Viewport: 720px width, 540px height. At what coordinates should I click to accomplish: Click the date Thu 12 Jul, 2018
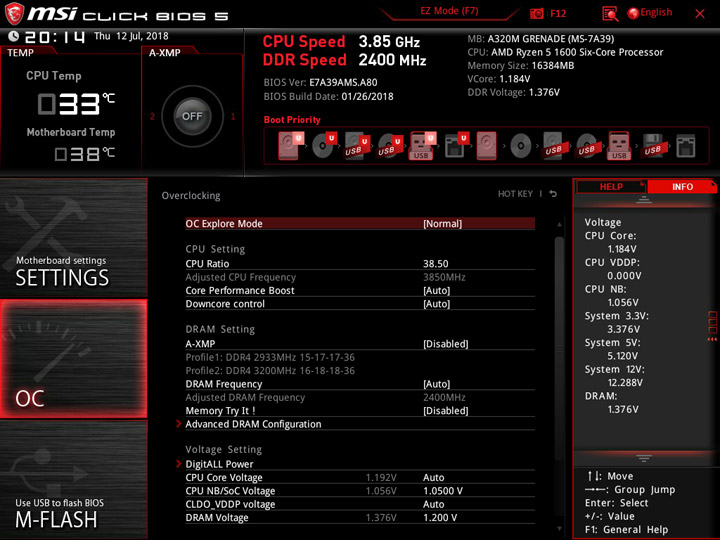131,36
